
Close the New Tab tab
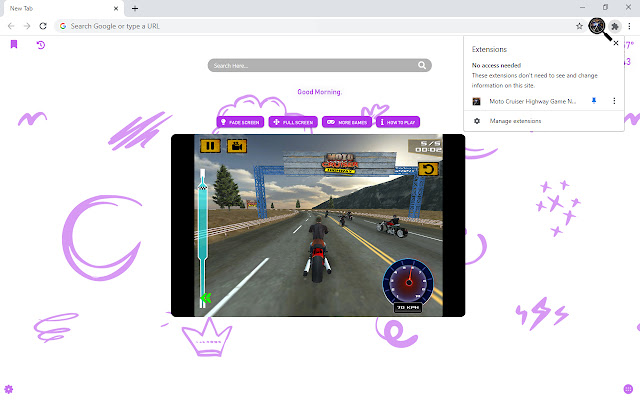coord(116,8)
